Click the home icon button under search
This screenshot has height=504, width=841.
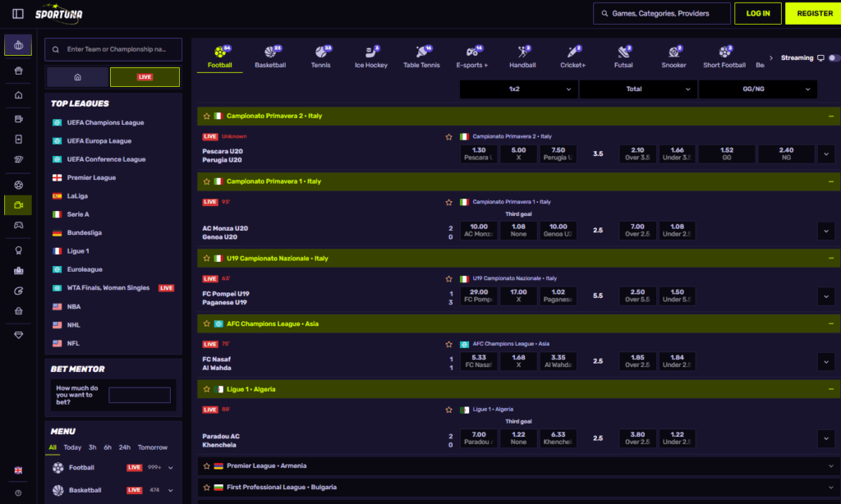tap(77, 77)
